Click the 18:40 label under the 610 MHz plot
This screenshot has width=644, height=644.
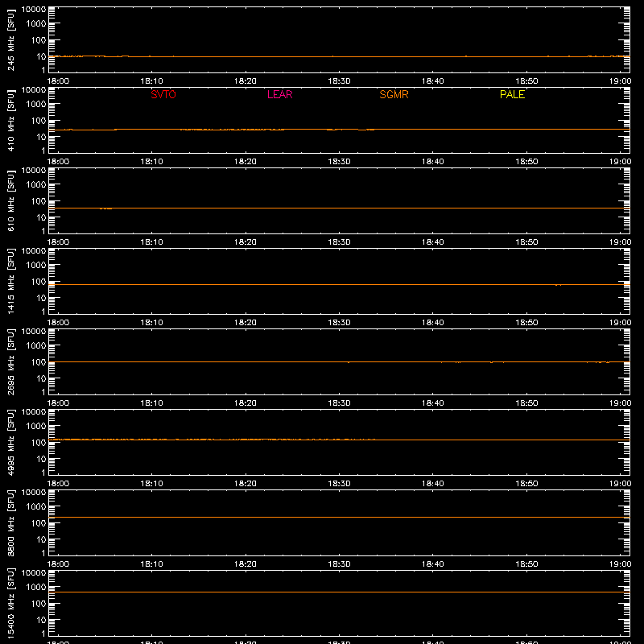[433, 242]
